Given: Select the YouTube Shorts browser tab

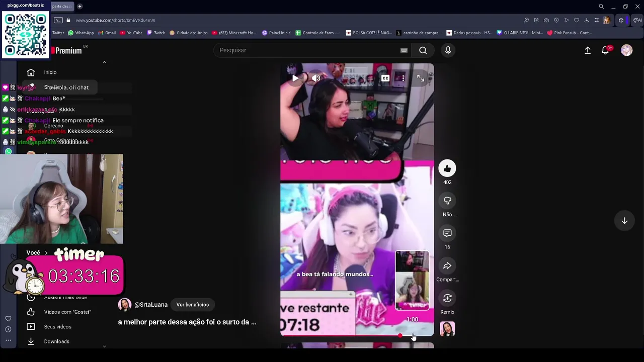Looking at the screenshot, I should coord(62,7).
